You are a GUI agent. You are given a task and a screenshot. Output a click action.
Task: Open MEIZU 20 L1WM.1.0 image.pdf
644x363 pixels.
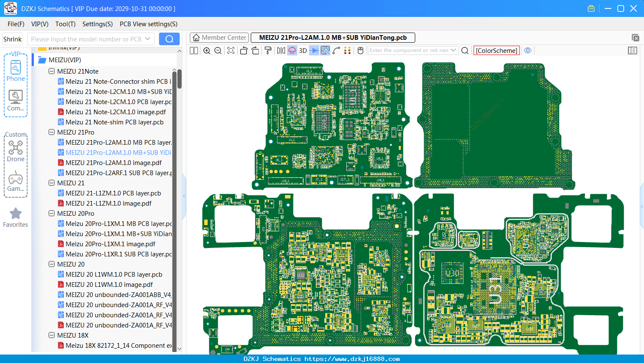coord(105,285)
